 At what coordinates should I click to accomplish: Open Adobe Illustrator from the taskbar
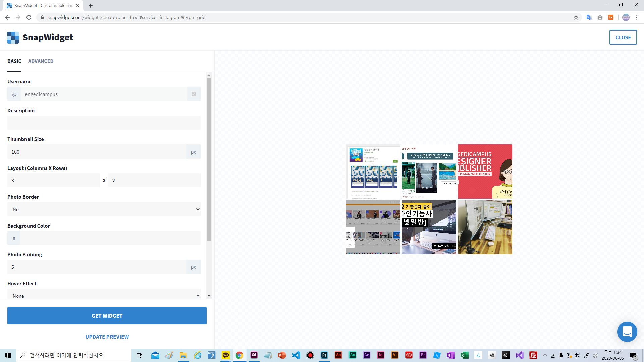pos(395,355)
